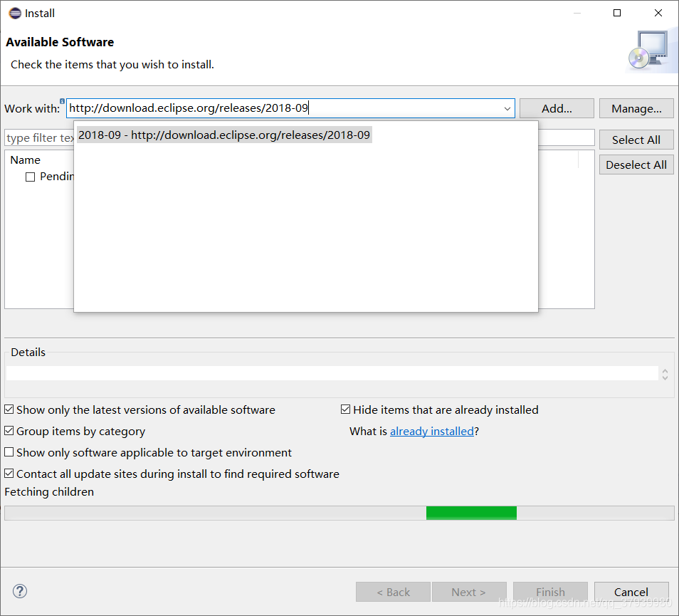Toggle Hide items that are already installed
The width and height of the screenshot is (679, 616).
click(346, 409)
